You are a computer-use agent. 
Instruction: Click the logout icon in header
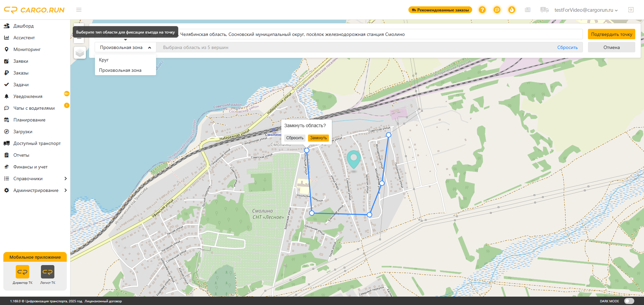[631, 10]
